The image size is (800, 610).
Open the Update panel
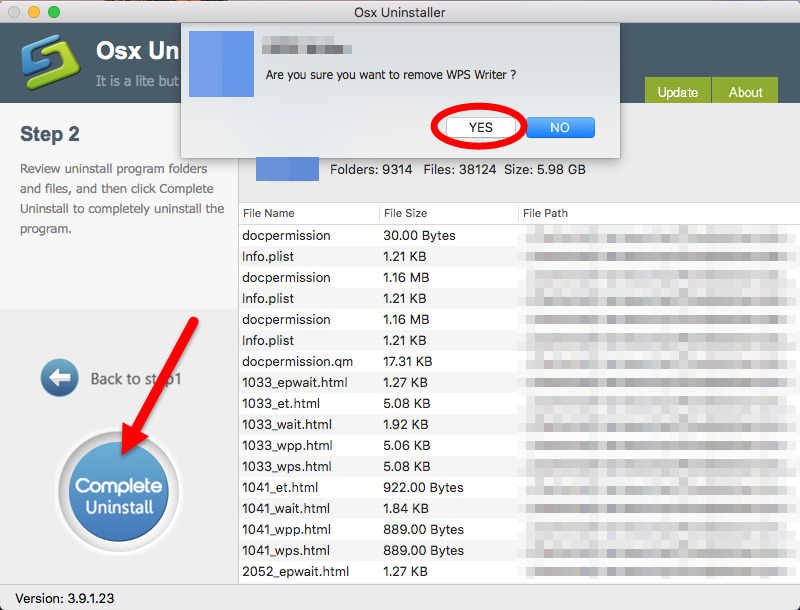[x=678, y=91]
